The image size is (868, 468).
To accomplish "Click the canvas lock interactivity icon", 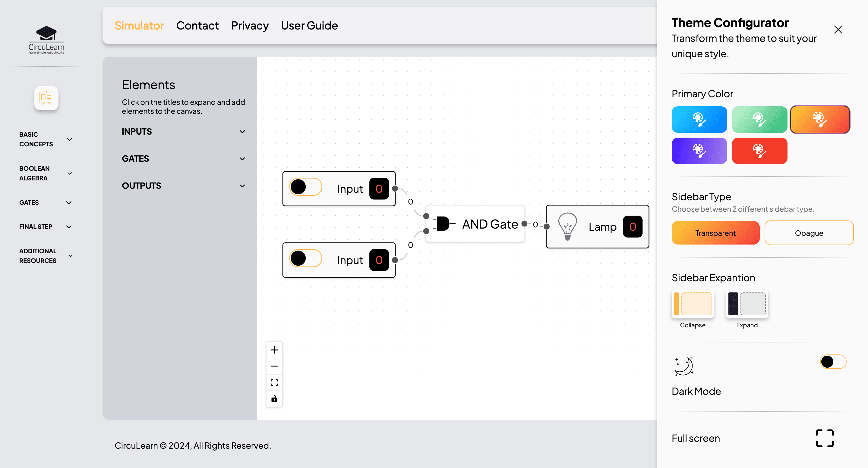I will coord(274,399).
